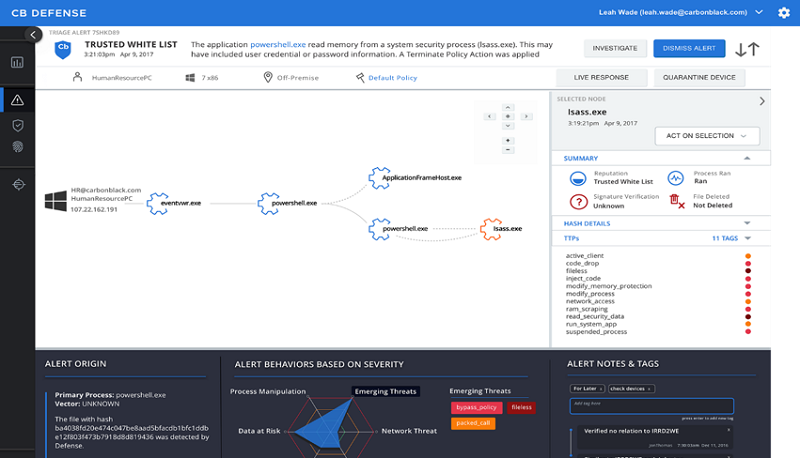Click the Process Ran pulse icon
800x458 pixels.
pos(676,178)
